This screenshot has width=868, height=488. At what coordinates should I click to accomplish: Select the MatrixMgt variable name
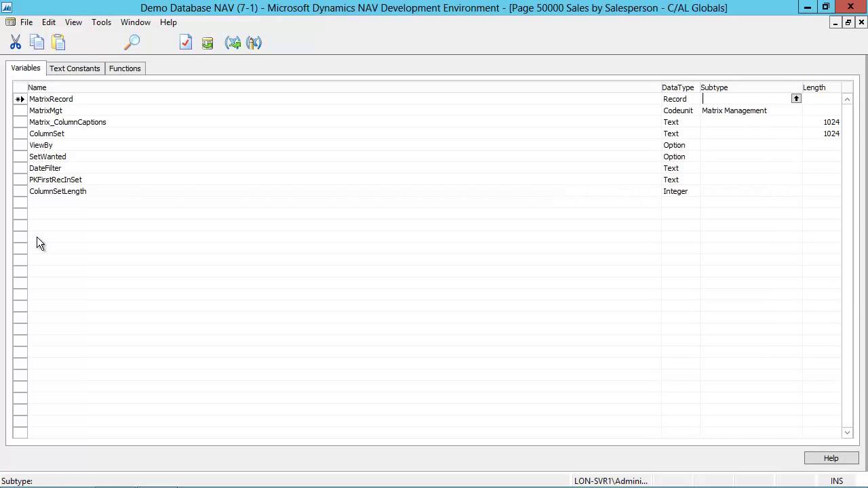(45, 110)
